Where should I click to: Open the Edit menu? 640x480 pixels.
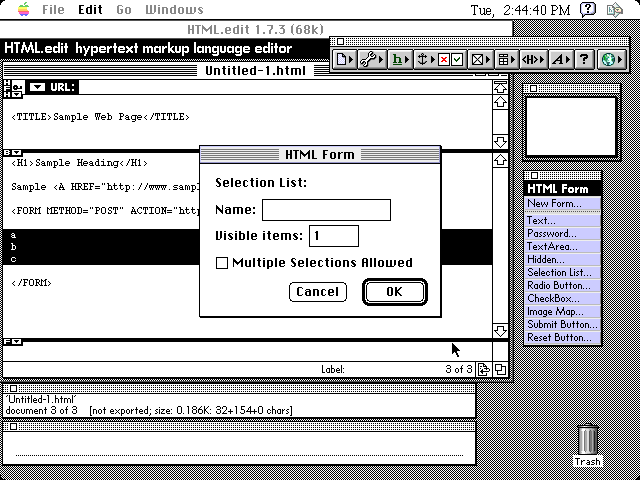pyautogui.click(x=90, y=9)
